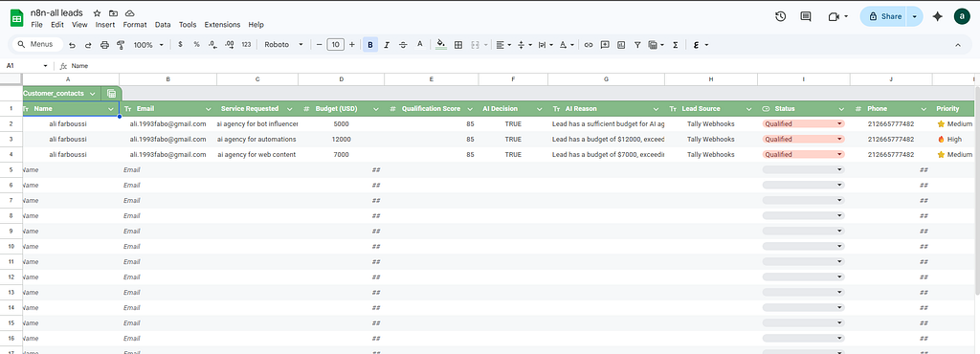Viewport: 980px width, 354px height.
Task: Open the input tools epsilon icon
Action: [x=700, y=45]
